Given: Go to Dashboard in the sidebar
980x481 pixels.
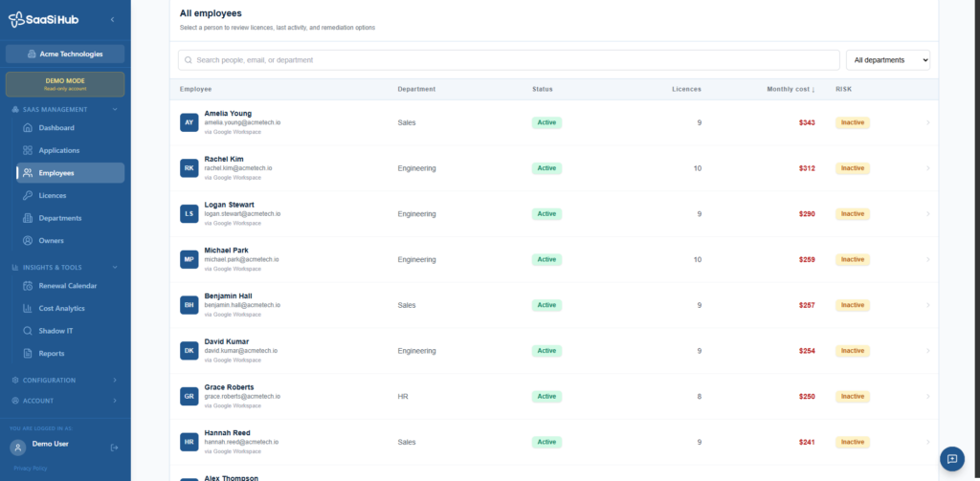Looking at the screenshot, I should [x=71, y=128].
